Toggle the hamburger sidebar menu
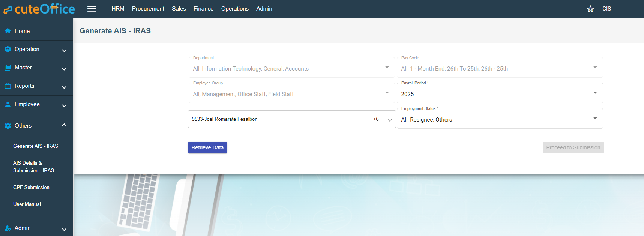Image resolution: width=644 pixels, height=236 pixels. (92, 9)
